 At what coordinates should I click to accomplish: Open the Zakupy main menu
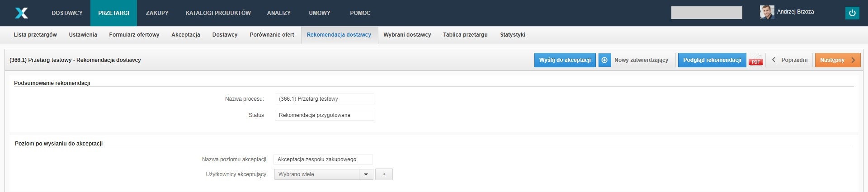pos(157,13)
